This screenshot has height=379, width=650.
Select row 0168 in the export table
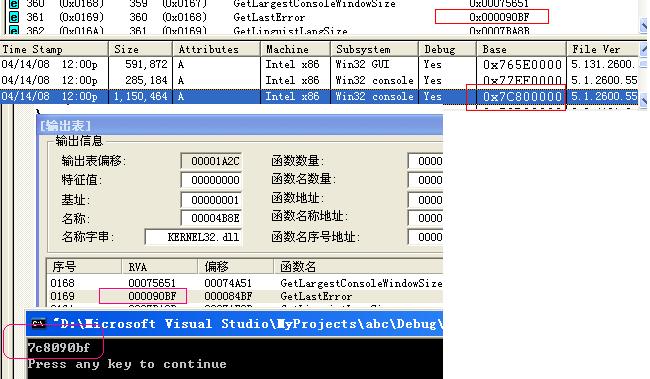(x=245, y=283)
